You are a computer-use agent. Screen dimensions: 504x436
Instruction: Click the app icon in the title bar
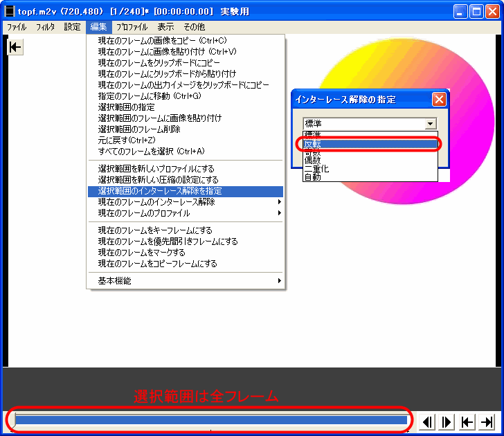pyautogui.click(x=10, y=12)
